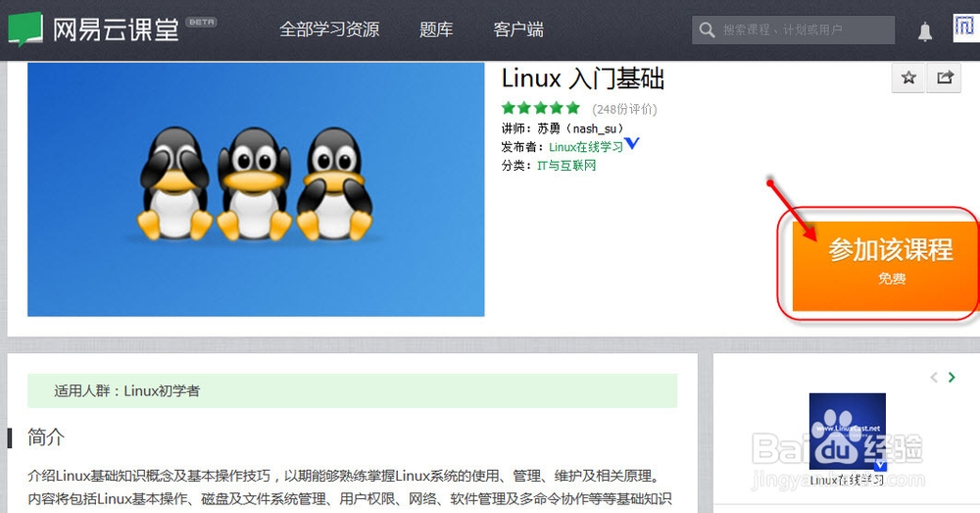The height and width of the screenshot is (513, 980).
Task: Click the 适用人群：Linux初学者 banner text
Action: [126, 391]
